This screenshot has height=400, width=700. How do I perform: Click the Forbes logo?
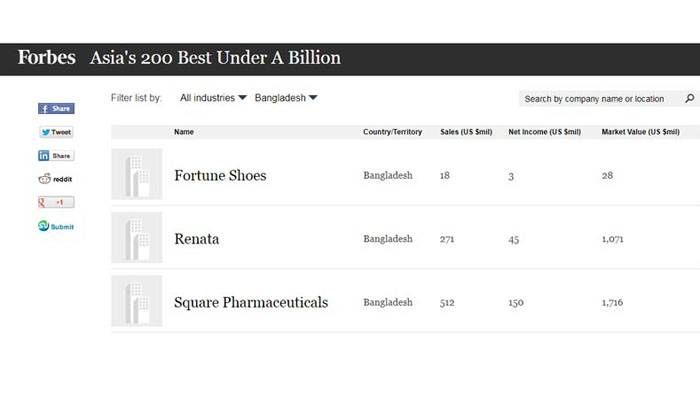[46, 58]
